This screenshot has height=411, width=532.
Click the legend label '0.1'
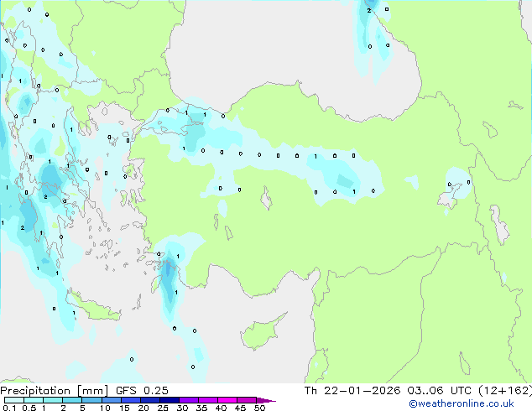click(x=9, y=408)
